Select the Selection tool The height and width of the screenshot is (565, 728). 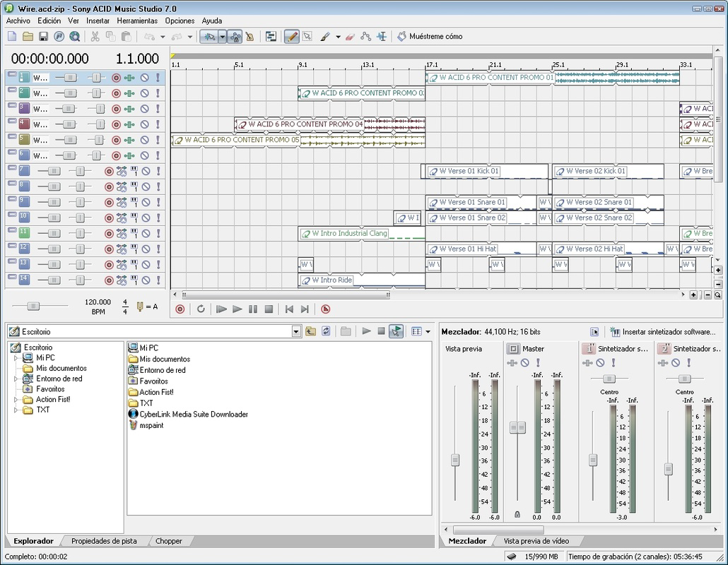307,36
